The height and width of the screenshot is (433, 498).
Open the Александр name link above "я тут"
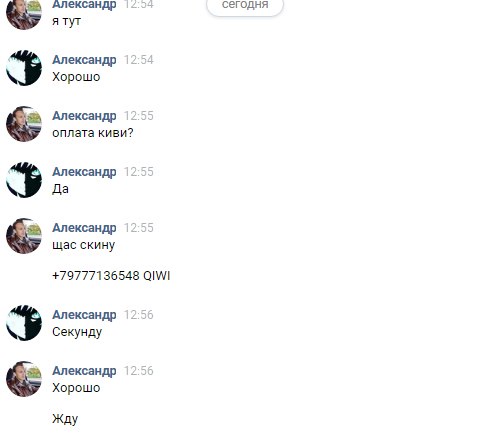click(x=84, y=5)
